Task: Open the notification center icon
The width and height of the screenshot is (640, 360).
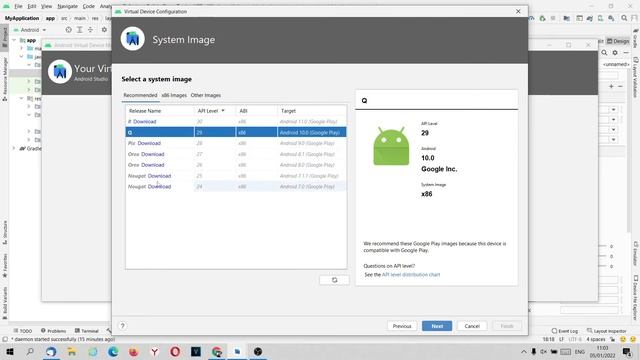Action: click(x=627, y=351)
